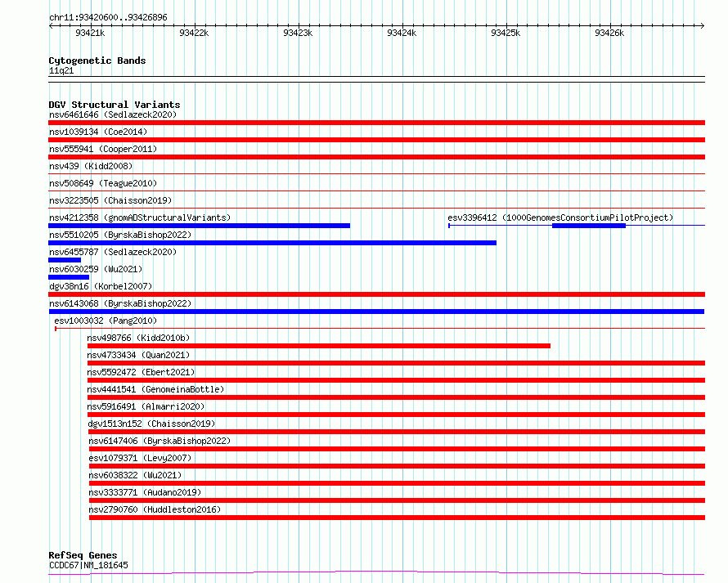Image resolution: width=728 pixels, height=583 pixels.
Task: Click the 93425k ruler position
Action: tap(506, 33)
